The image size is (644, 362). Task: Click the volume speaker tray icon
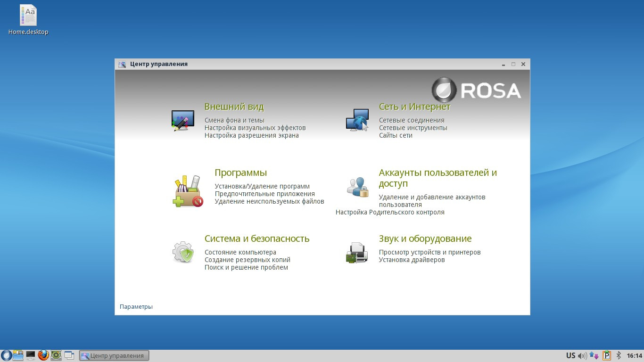[583, 355]
